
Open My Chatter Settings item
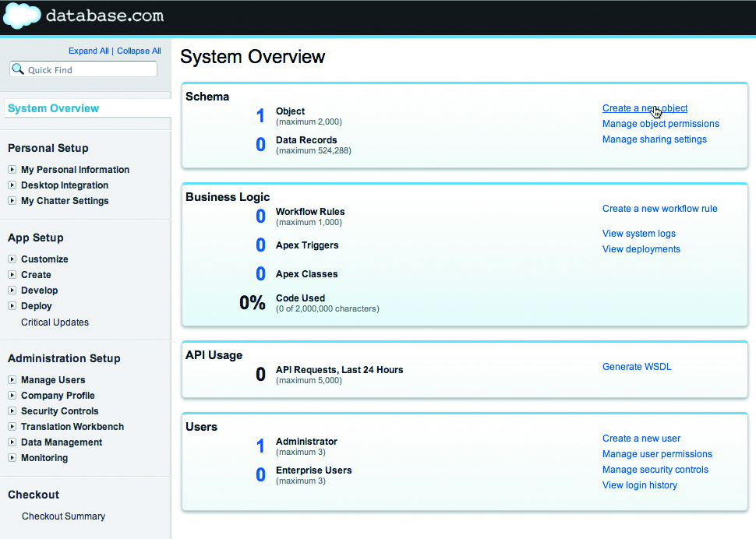[65, 200]
